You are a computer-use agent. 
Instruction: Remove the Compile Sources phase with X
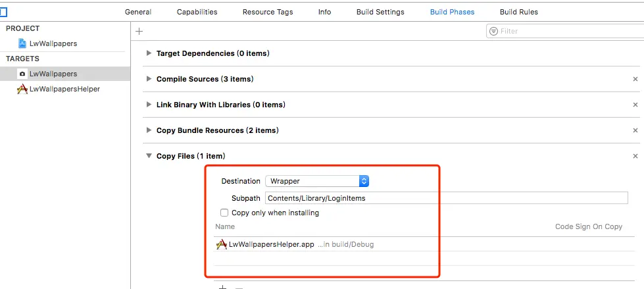click(x=635, y=79)
